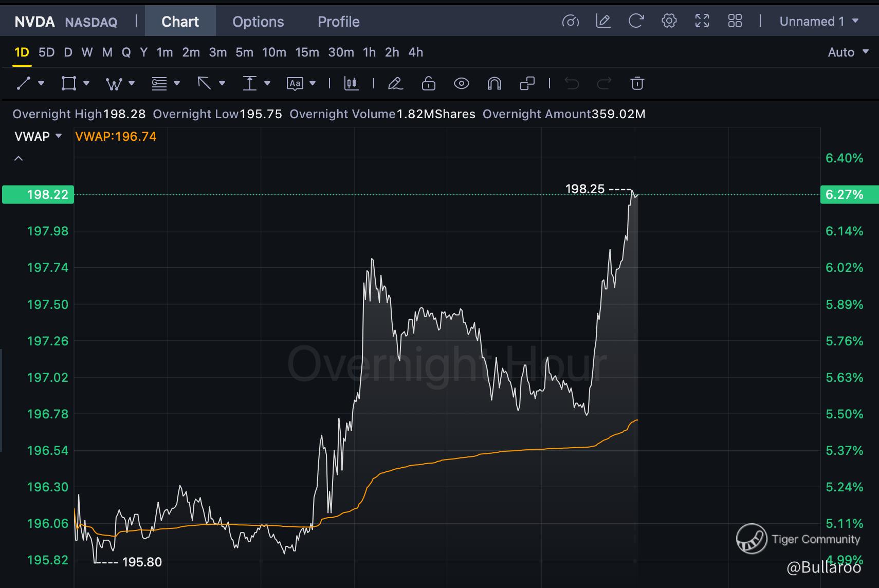This screenshot has width=879, height=588.
Task: Open trend line tool dropdown arrow
Action: tap(41, 83)
